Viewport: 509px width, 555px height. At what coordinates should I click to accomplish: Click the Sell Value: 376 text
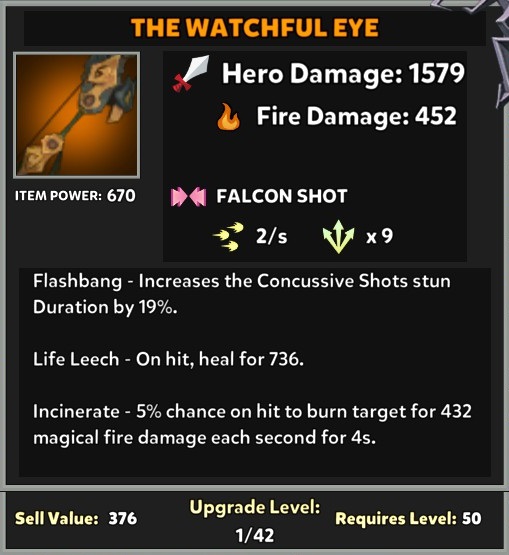[76, 519]
